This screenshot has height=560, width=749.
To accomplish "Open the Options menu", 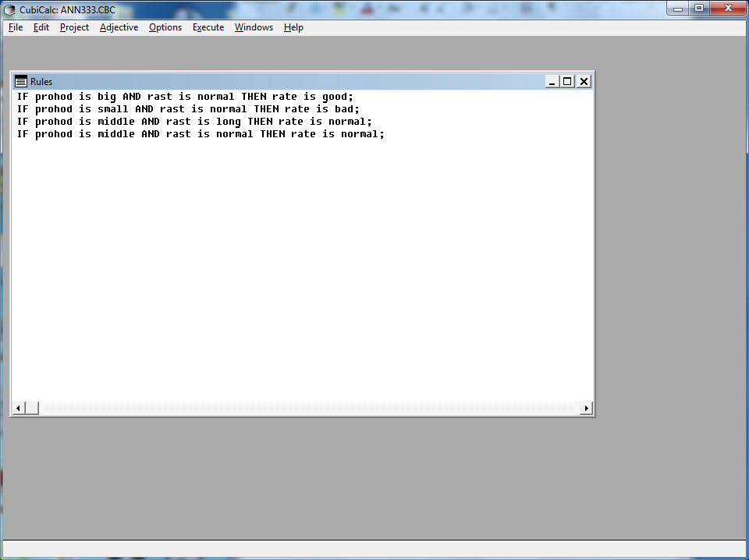I will click(x=165, y=27).
